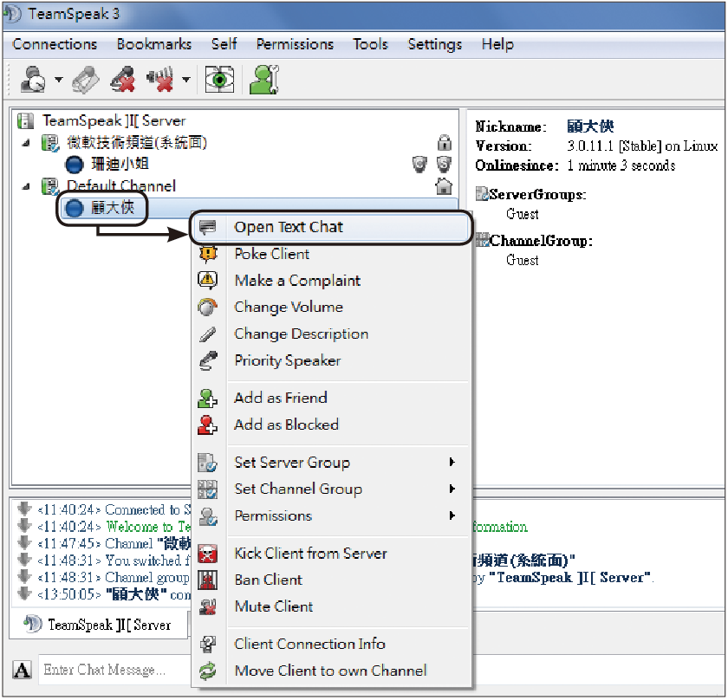Collapse the Default Channel node
Screen dimensions: 728x700
click(26, 186)
